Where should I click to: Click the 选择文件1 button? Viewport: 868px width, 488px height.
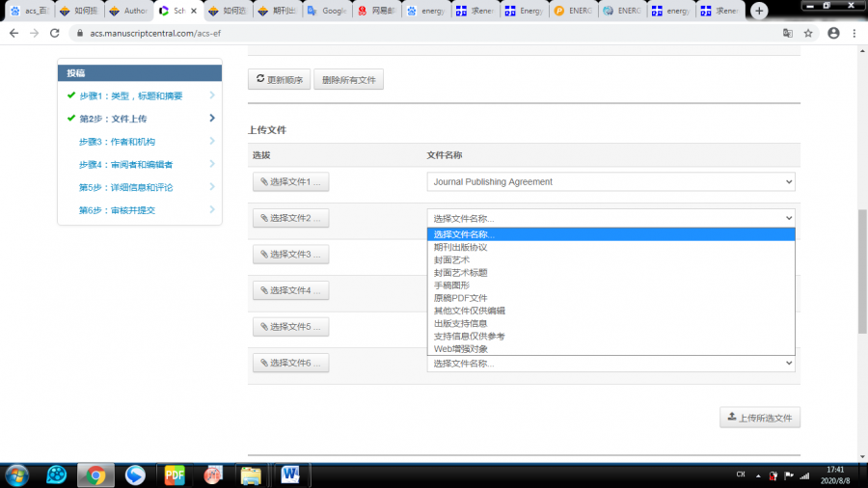[290, 181]
